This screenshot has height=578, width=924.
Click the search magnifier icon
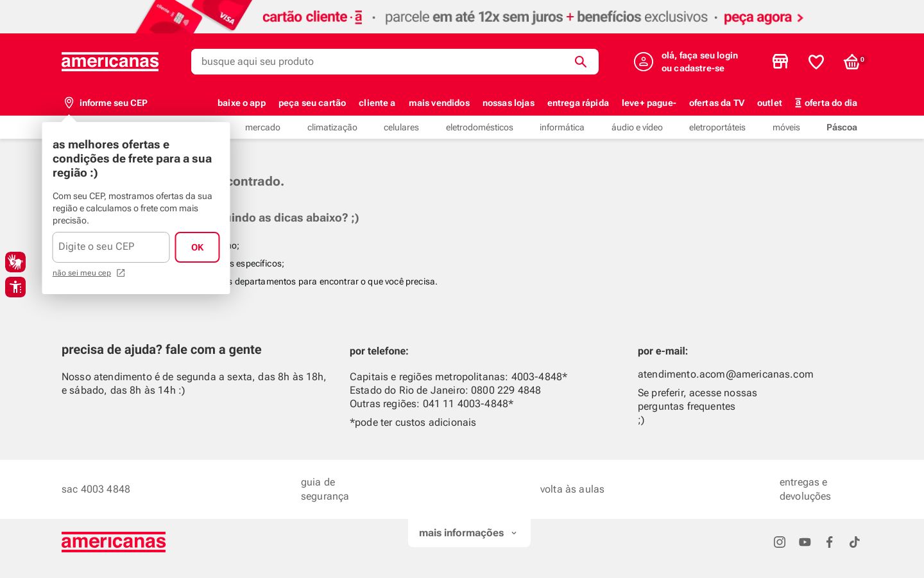click(581, 62)
